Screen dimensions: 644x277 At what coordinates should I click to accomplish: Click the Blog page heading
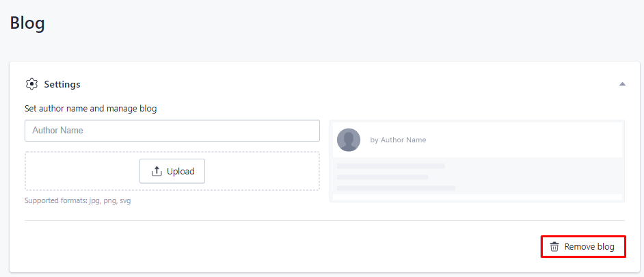27,23
